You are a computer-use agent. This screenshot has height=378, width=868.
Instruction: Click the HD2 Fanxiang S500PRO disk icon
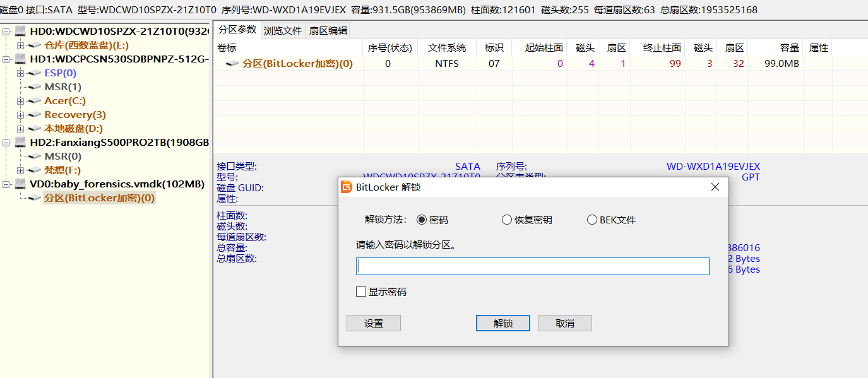[x=21, y=142]
